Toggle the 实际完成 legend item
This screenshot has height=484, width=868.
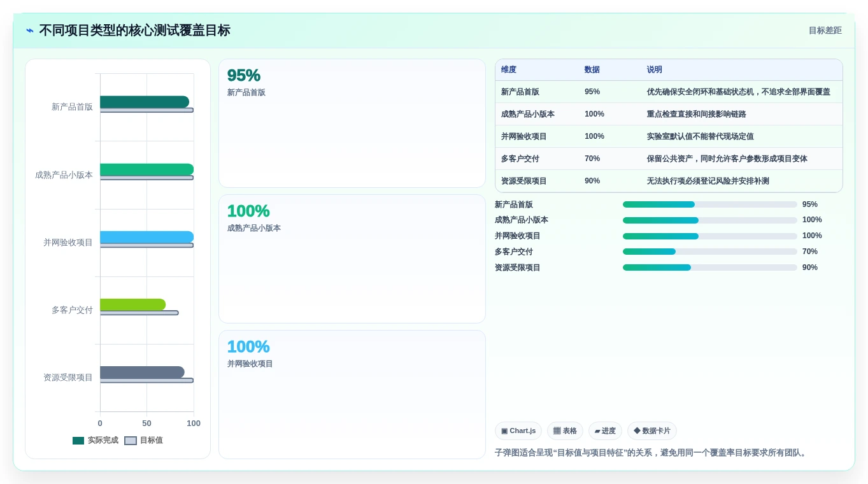(x=96, y=441)
